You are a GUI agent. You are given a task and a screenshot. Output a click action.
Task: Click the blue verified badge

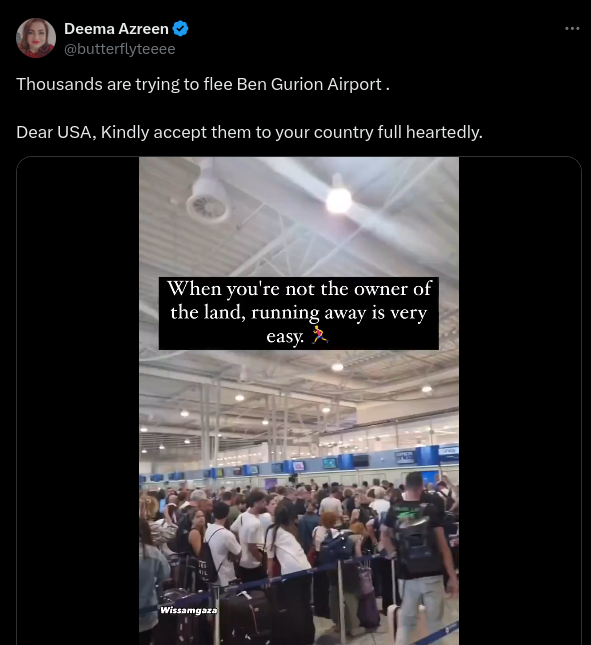pos(180,29)
